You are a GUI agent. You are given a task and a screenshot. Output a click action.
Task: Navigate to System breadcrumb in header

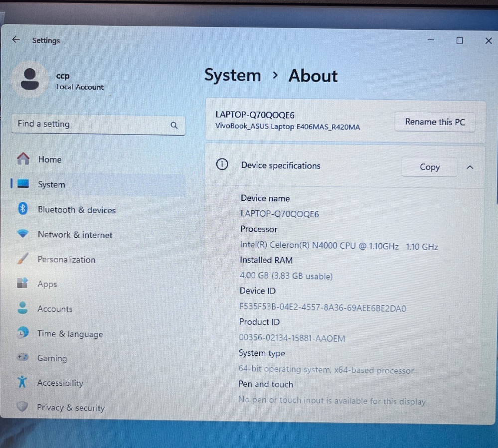[x=232, y=76]
